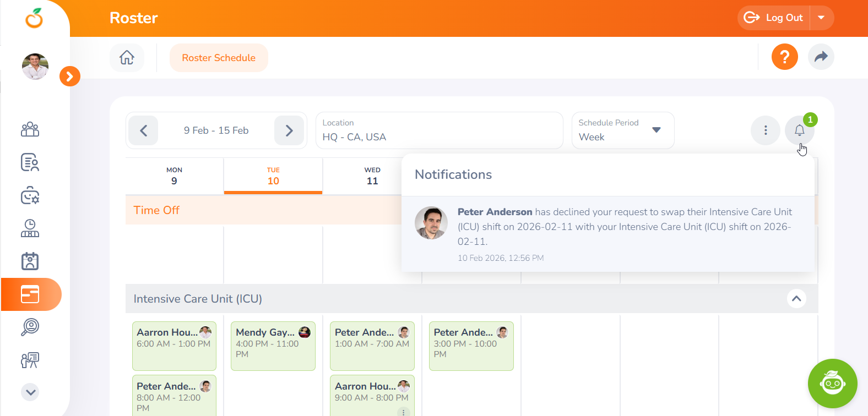Open the orange help question mark icon
The height and width of the screenshot is (416, 868).
[x=784, y=57]
